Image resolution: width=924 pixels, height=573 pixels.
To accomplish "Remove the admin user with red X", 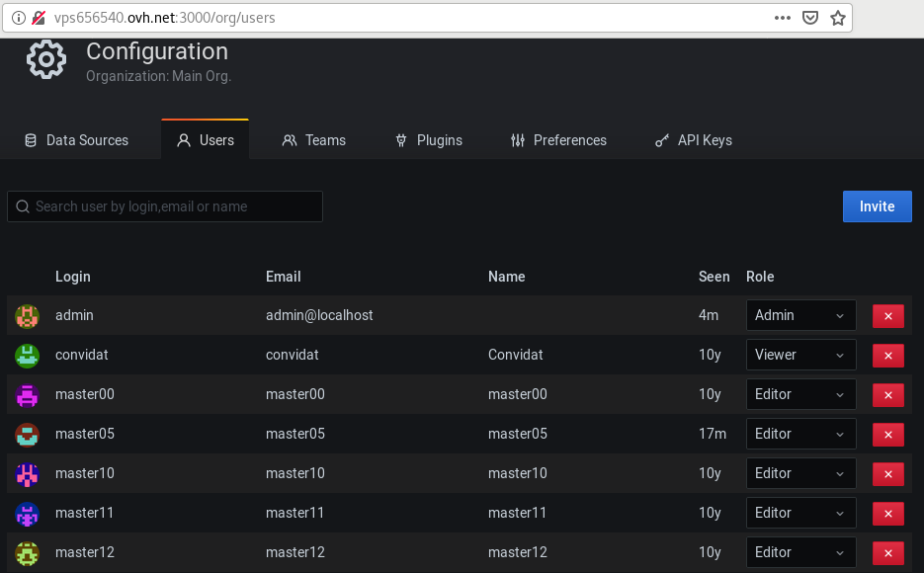I will 888,316.
